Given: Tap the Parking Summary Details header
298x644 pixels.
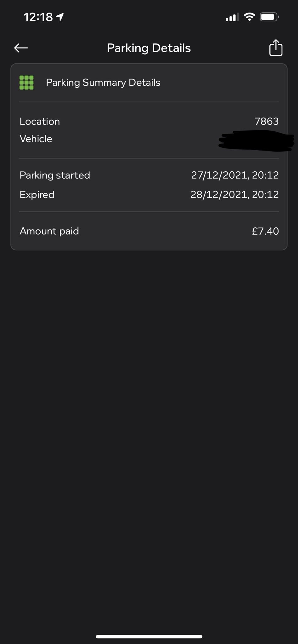Looking at the screenshot, I should 103,83.
